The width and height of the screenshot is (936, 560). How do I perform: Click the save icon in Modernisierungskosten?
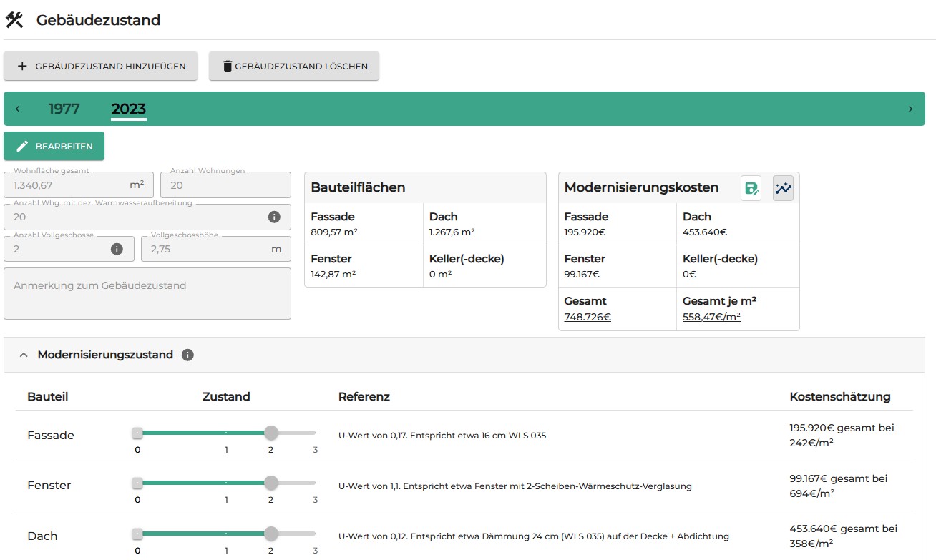751,188
